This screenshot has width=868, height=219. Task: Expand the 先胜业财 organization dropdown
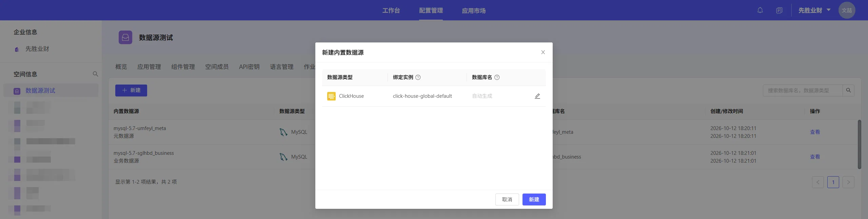click(814, 10)
